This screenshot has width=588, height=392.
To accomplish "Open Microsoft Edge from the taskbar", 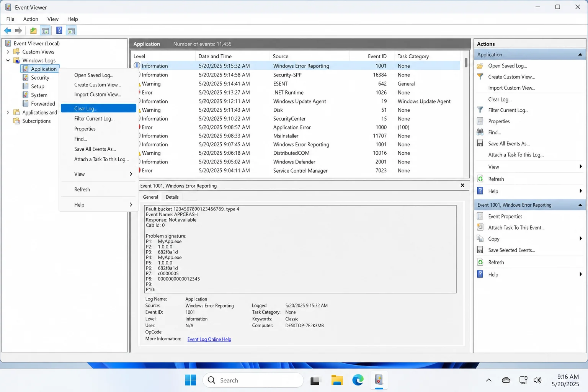I will tap(358, 380).
